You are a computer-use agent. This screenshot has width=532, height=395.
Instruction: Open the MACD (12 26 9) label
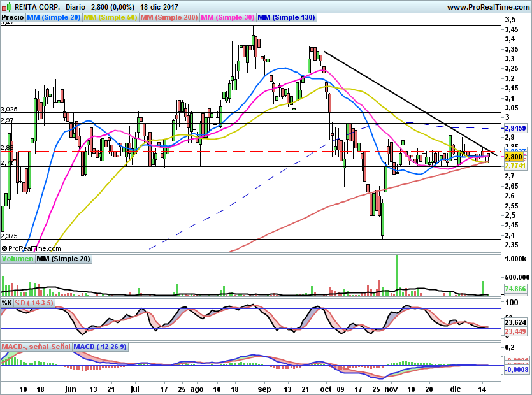point(100,347)
